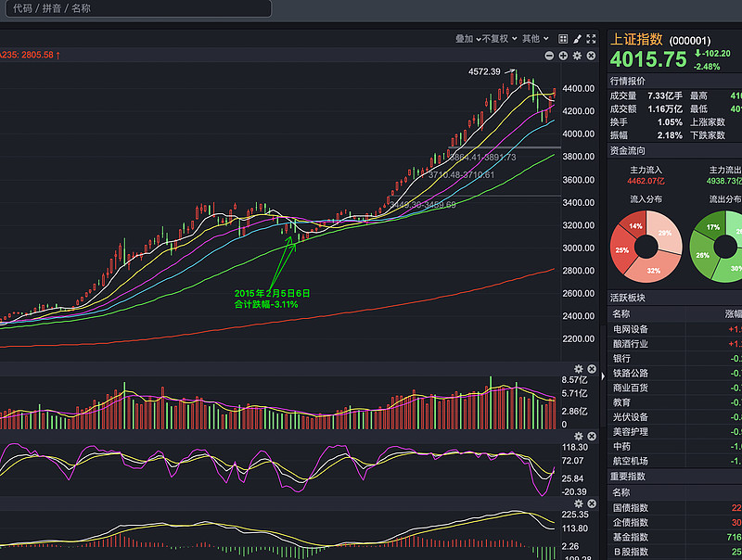Enter fullscreen chart mode
Viewport: 742px width, 560px height.
tap(591, 39)
